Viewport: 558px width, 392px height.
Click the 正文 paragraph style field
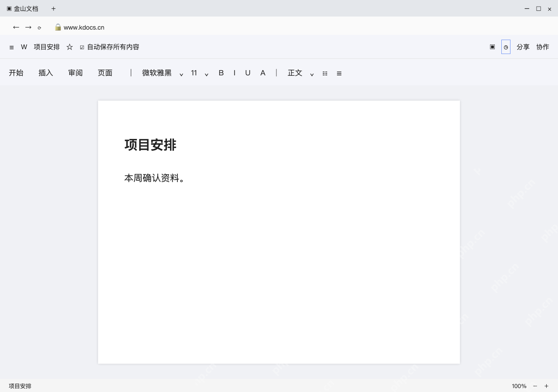click(x=295, y=73)
